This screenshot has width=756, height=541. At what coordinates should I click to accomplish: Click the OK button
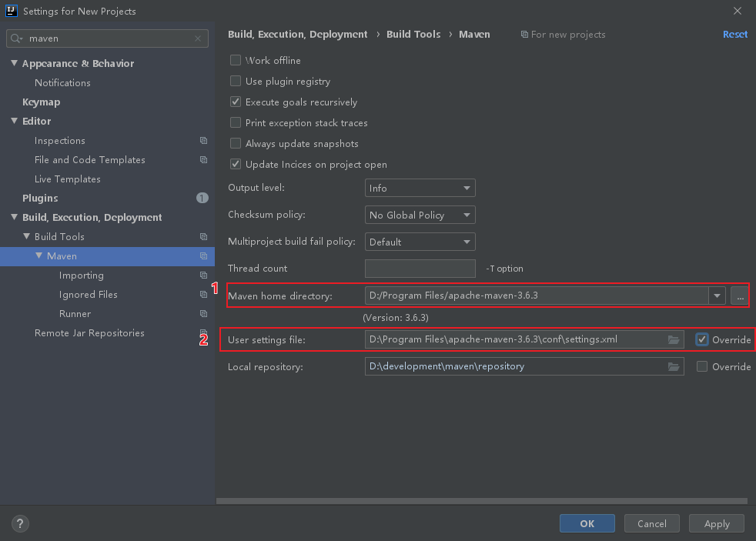tap(587, 523)
